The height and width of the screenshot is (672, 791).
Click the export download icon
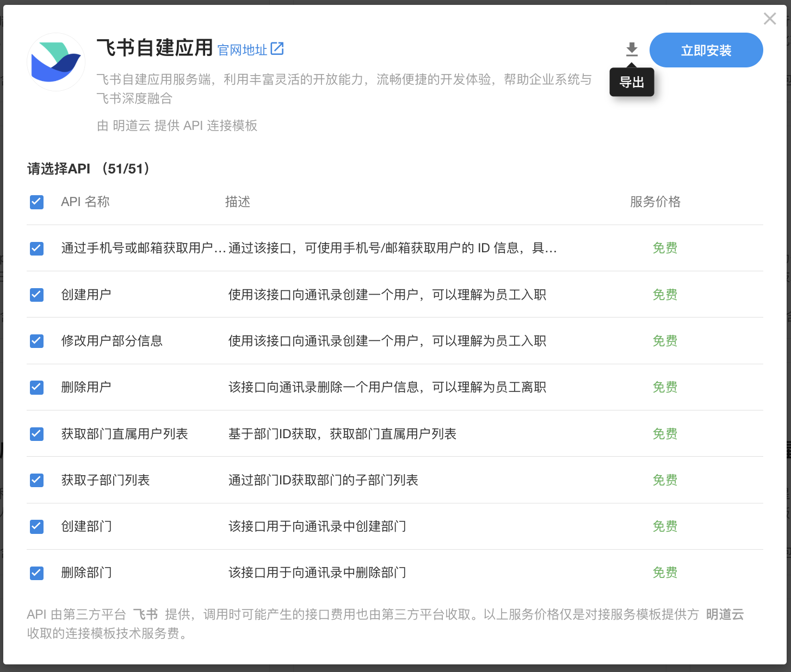click(632, 49)
